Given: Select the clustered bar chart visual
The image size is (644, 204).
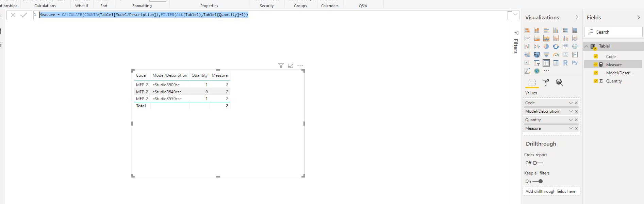Looking at the screenshot, I should 546,30.
